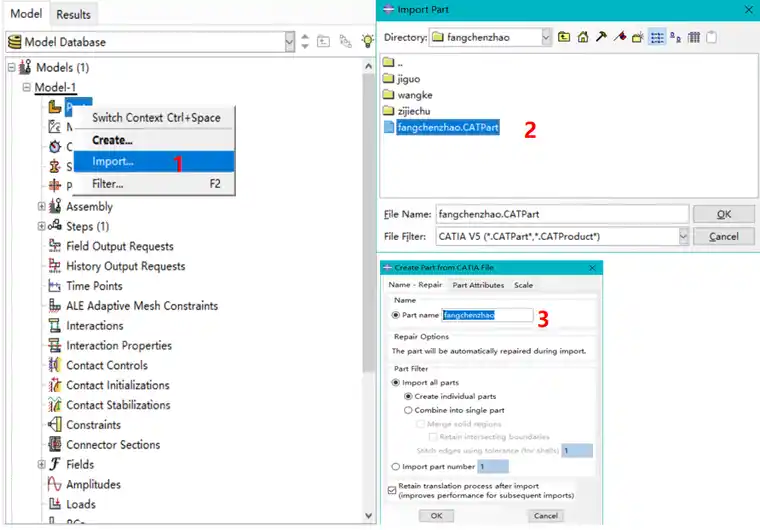Click the History Output Requests icon
760x530 pixels.
(55, 266)
